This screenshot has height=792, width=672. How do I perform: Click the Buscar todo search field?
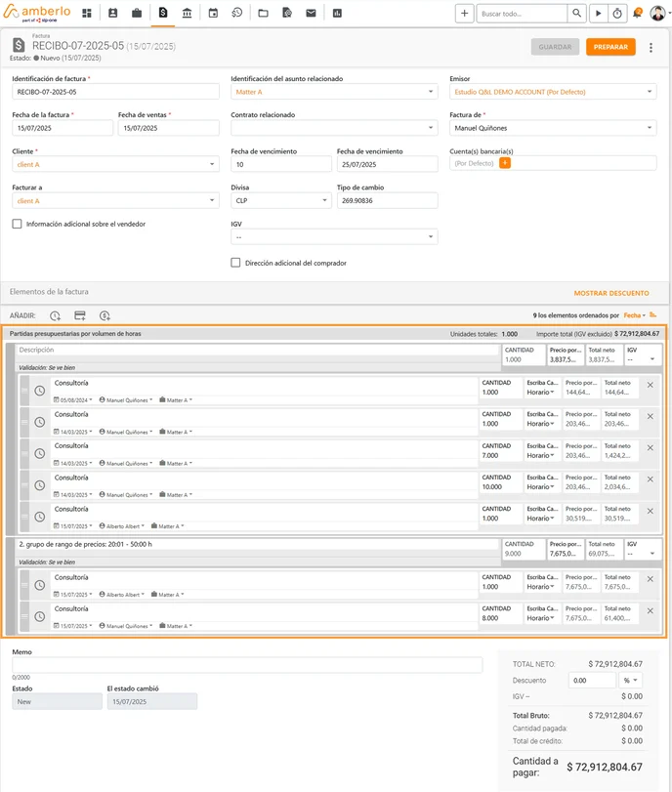pos(522,14)
